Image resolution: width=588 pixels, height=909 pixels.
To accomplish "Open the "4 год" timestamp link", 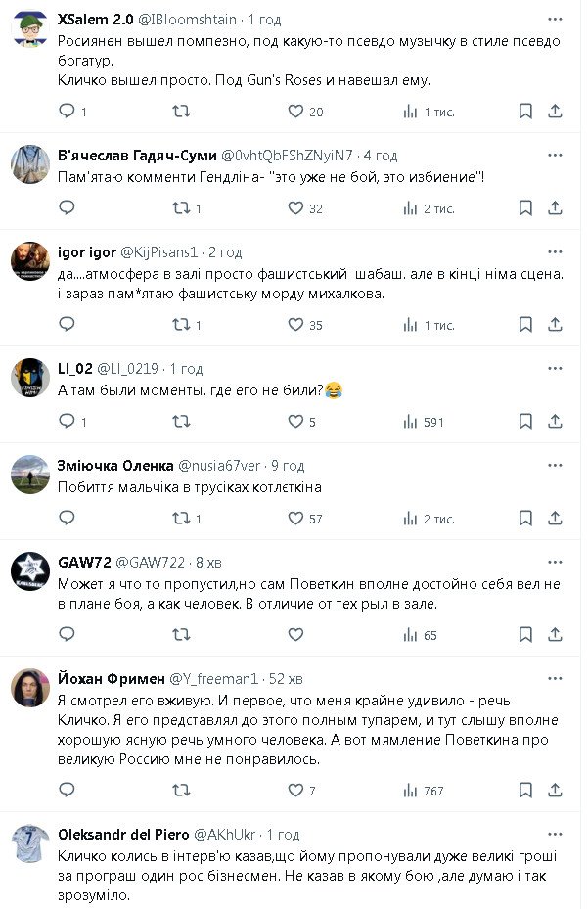I will coord(380,156).
